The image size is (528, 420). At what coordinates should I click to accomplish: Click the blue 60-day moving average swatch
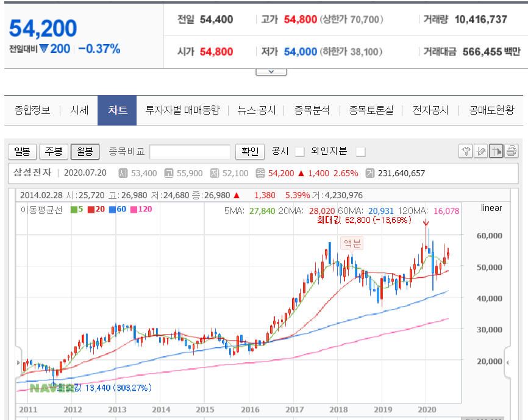[112, 209]
